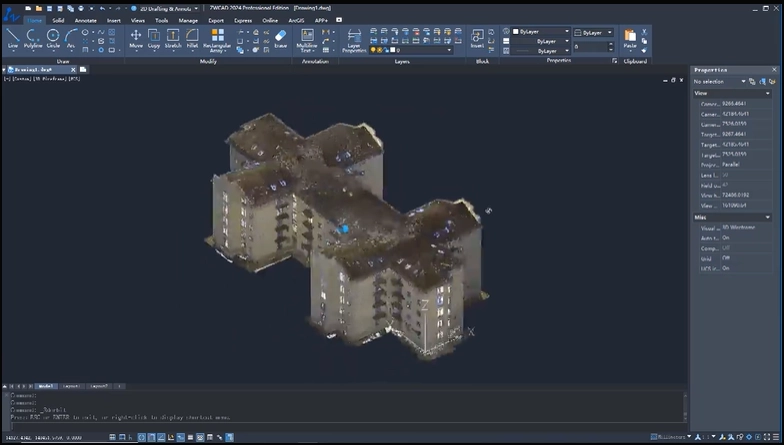
Task: Pick the Fillet tool
Action: click(192, 38)
